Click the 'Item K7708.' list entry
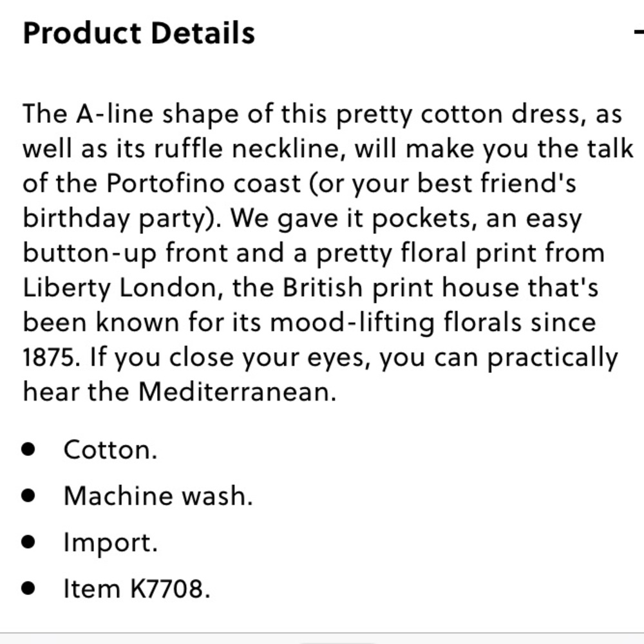The height and width of the screenshot is (644, 644). click(x=137, y=589)
